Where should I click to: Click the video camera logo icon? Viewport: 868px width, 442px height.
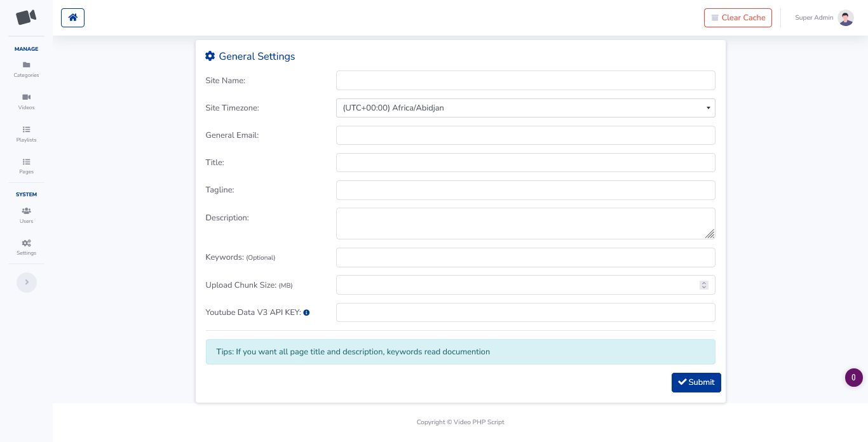pyautogui.click(x=26, y=17)
